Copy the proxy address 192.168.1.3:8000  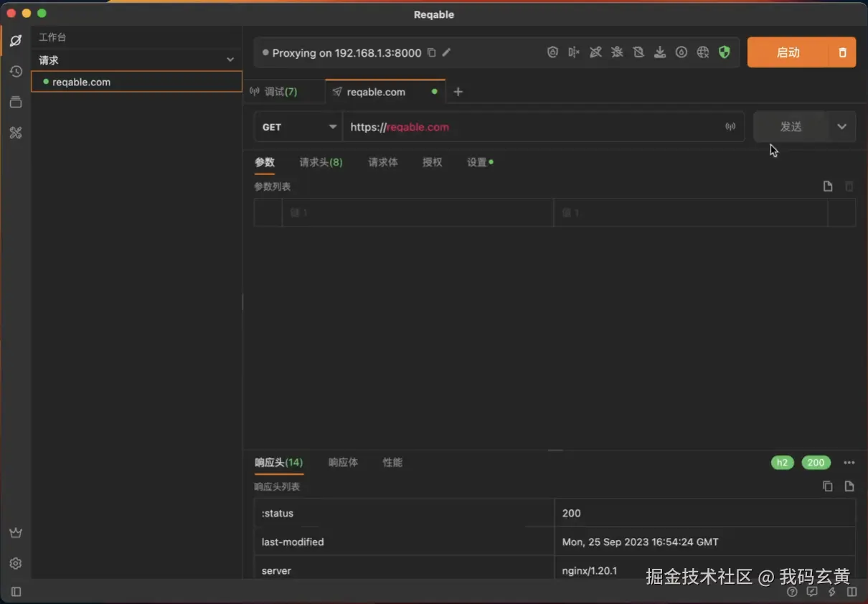pos(431,52)
